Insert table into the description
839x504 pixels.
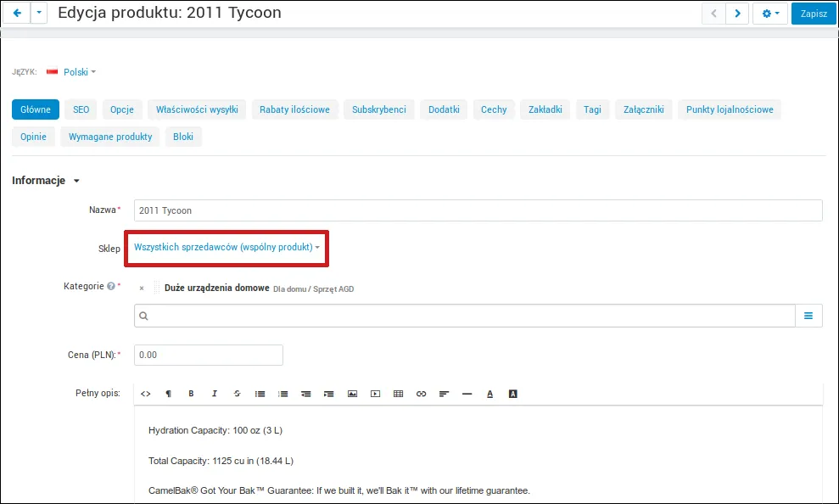398,394
